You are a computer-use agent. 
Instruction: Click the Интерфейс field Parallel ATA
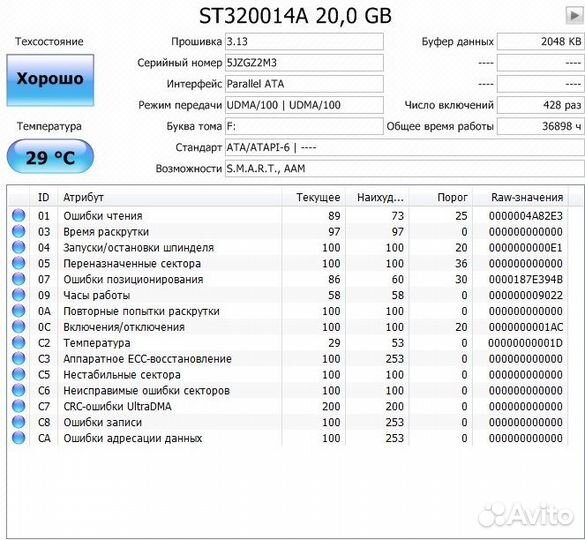click(304, 84)
